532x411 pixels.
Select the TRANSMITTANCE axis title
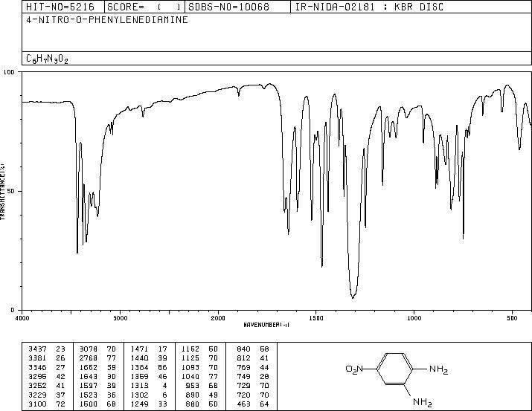coord(2,192)
